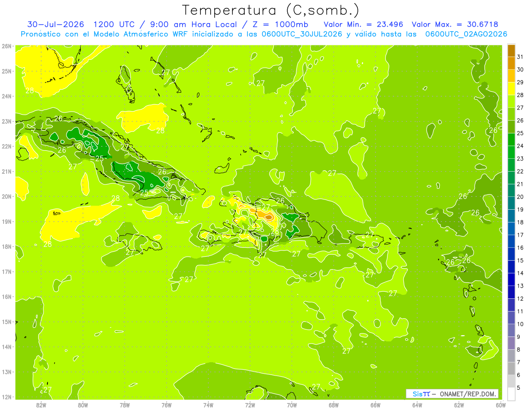The image size is (532, 411).
Task: Click the "60W" longitude axis label
Action: click(500, 405)
